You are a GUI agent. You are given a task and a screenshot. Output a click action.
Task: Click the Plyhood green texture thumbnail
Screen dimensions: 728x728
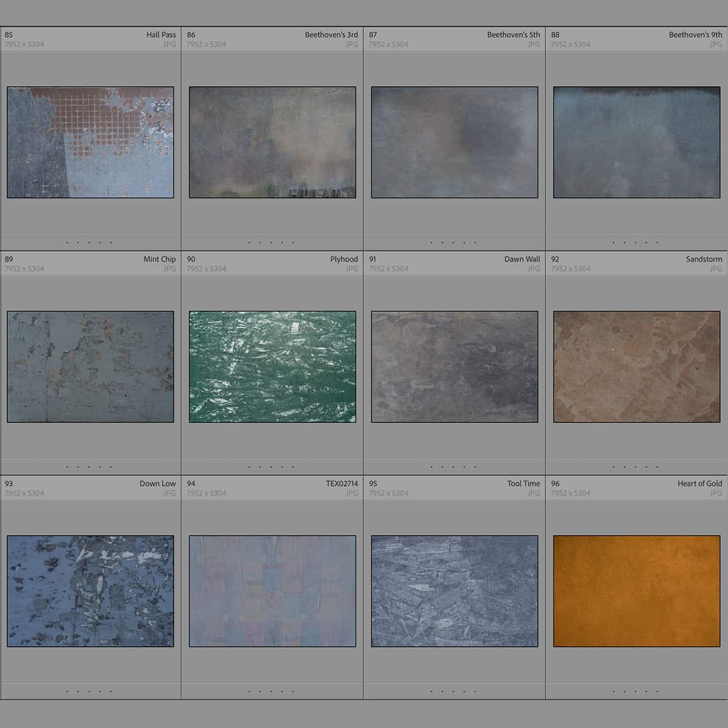click(x=272, y=365)
